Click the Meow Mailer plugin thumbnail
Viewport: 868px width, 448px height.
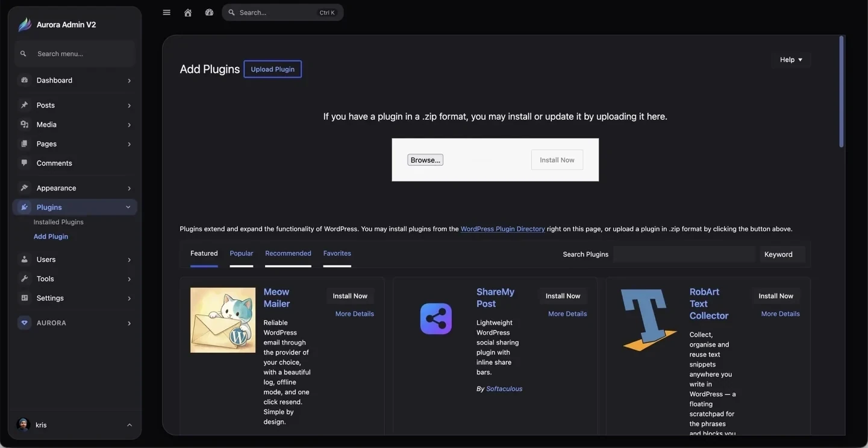pos(223,320)
